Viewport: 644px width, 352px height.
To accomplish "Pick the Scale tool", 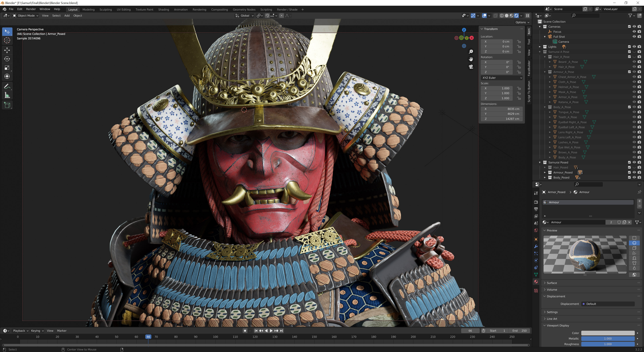I will click(x=7, y=67).
